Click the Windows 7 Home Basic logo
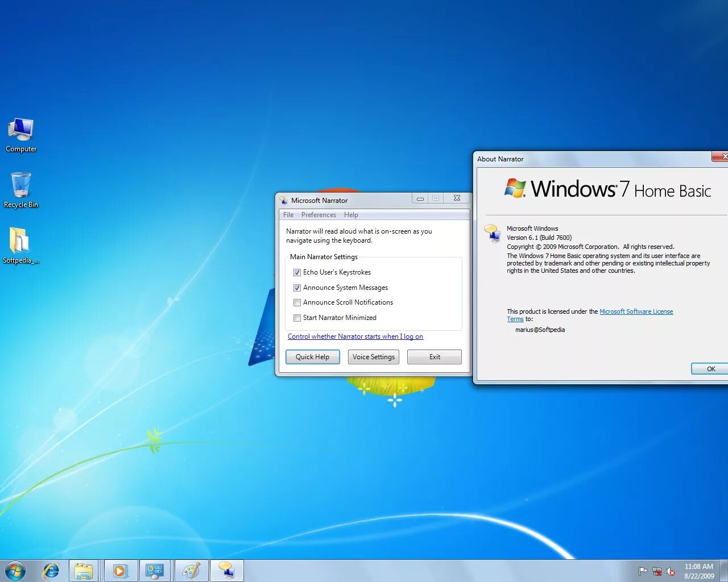This screenshot has height=582, width=728. (x=607, y=189)
